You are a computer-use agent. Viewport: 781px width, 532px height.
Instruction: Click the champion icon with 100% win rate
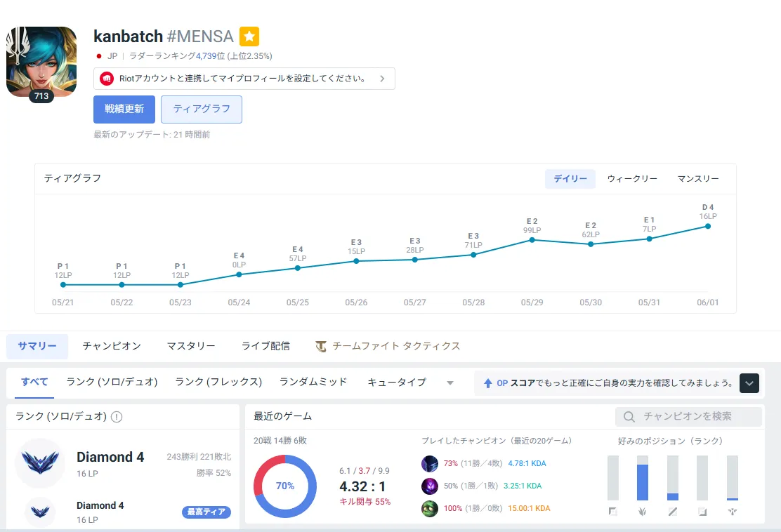click(430, 509)
